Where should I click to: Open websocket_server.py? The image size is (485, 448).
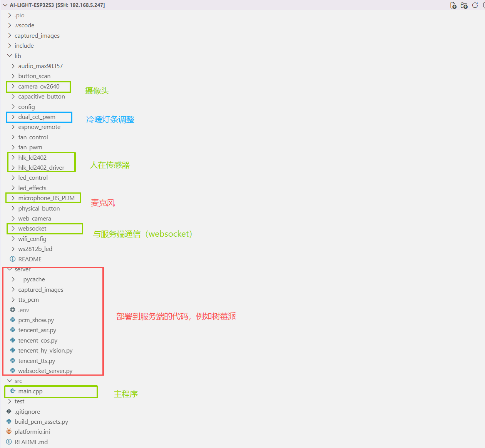(45, 371)
